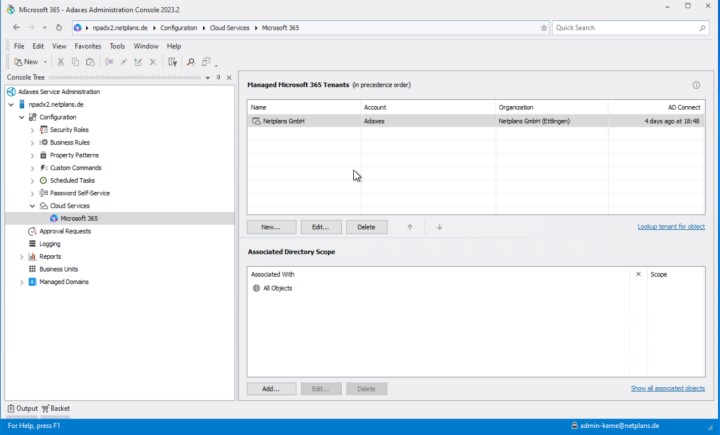Click the Search (magnifier) toolbar icon
Image resolution: width=720 pixels, height=435 pixels.
tap(188, 62)
